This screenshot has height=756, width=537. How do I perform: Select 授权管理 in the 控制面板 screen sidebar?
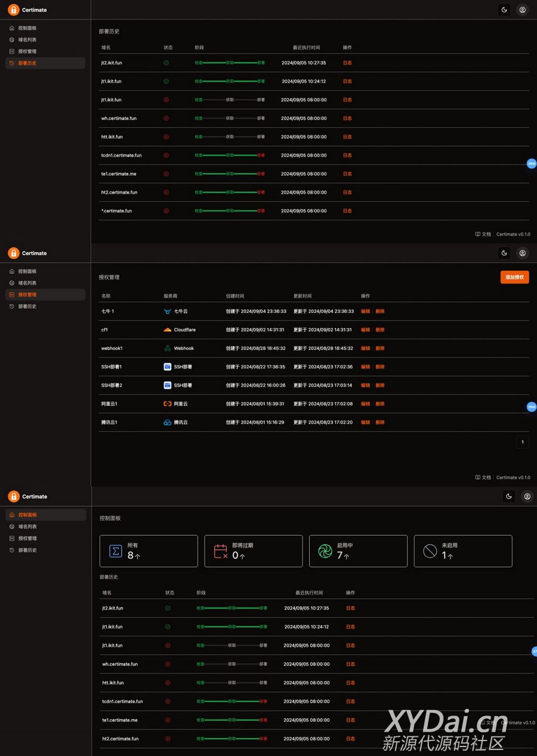click(x=27, y=538)
